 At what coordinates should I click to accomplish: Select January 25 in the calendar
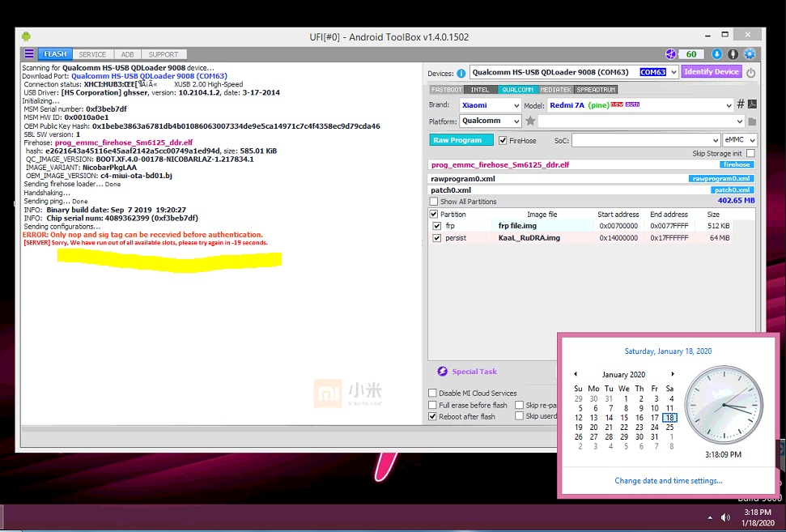669,428
